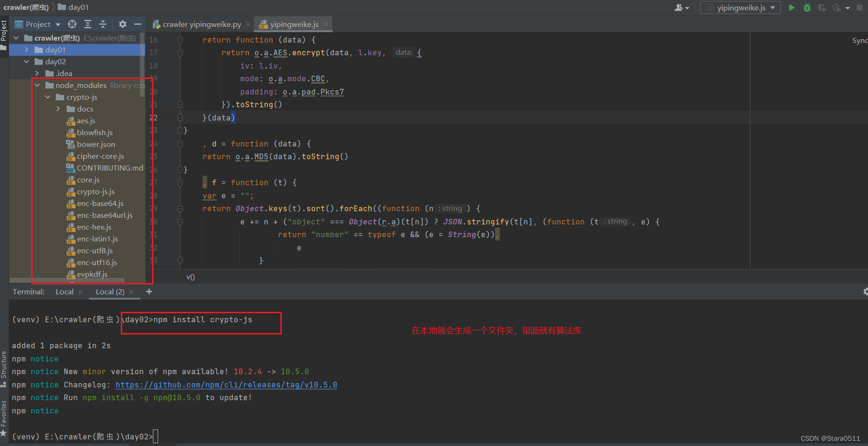
Task: Open the Structure tool window
Action: pos(4,369)
